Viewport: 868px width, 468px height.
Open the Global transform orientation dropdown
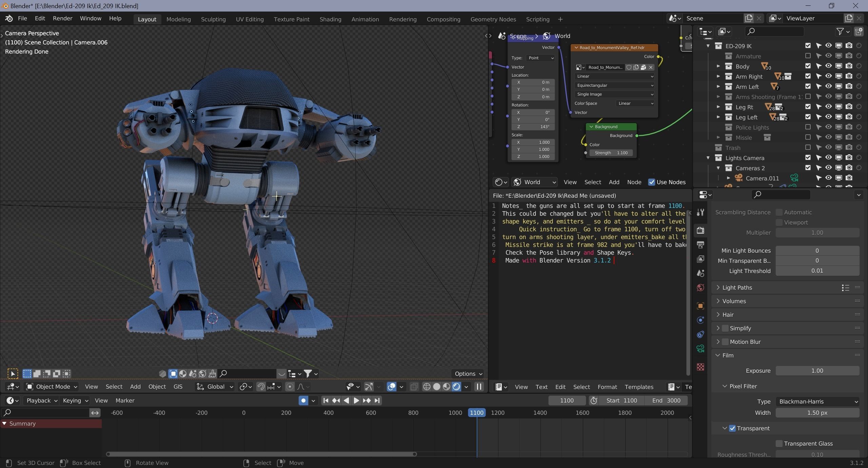215,387
